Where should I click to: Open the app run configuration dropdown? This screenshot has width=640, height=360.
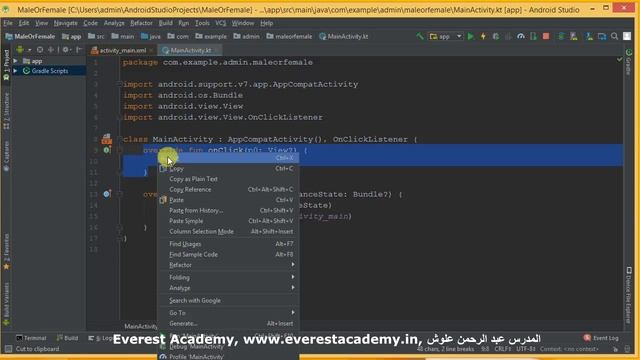pyautogui.click(x=446, y=36)
